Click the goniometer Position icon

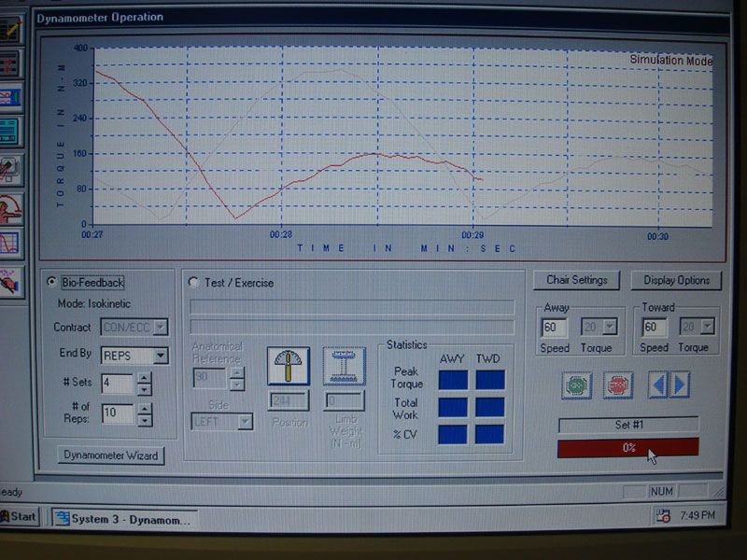click(288, 367)
